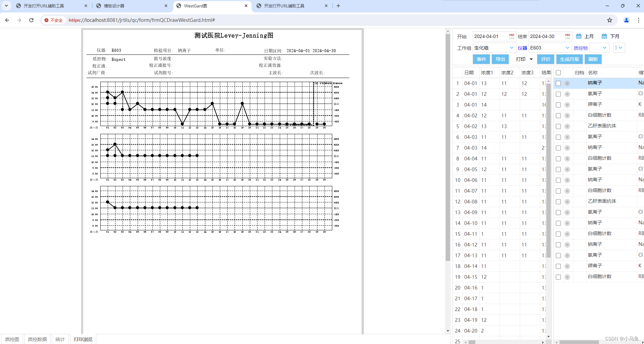644x344 pixels.
Task: Select the radio icon for first 乙肝表面抗体 row
Action: pos(567,126)
